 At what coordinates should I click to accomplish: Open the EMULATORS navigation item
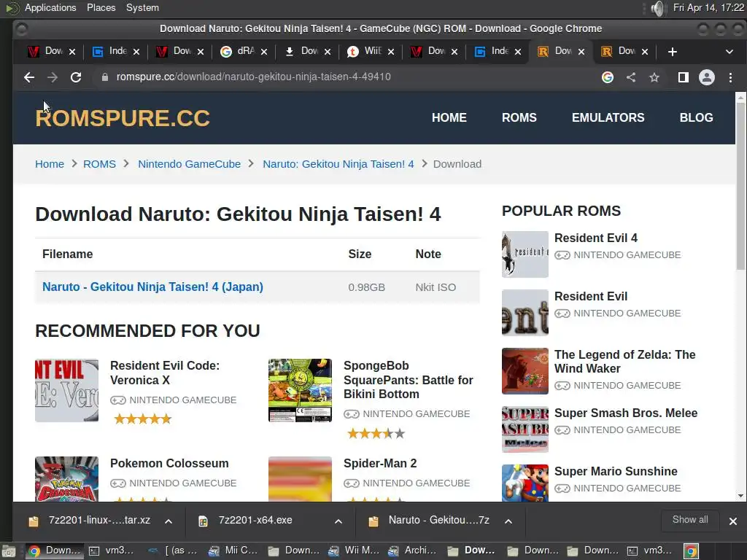[608, 117]
